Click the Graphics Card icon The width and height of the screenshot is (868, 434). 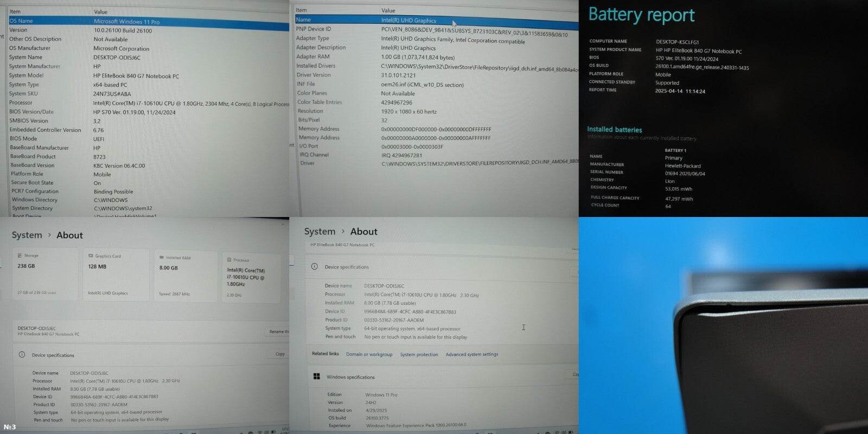click(91, 256)
